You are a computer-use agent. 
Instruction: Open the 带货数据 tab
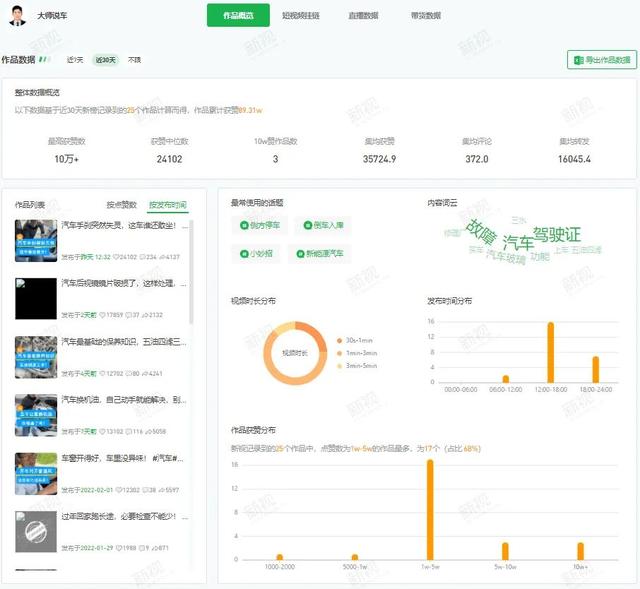pos(425,15)
